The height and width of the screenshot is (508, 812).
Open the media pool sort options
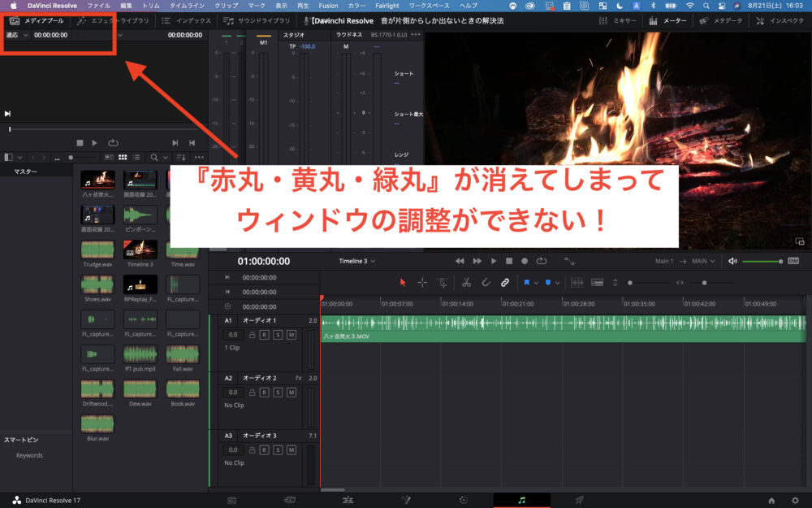click(181, 157)
